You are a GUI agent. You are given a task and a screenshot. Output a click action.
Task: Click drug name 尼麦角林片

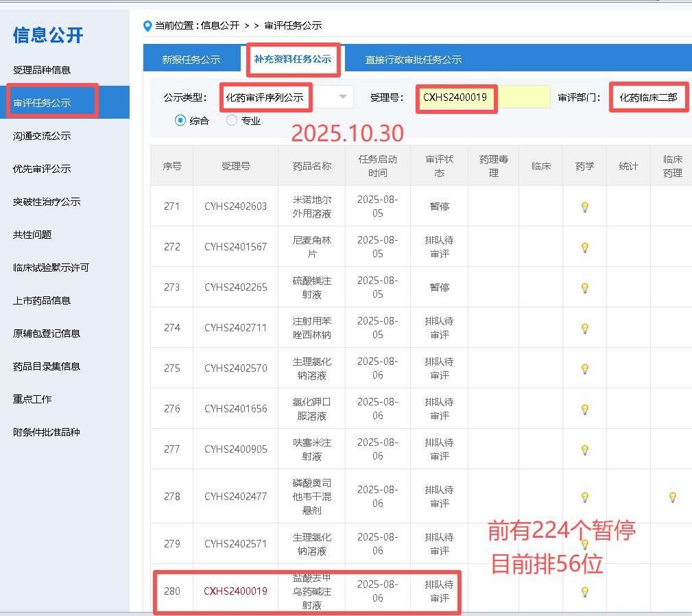point(312,247)
